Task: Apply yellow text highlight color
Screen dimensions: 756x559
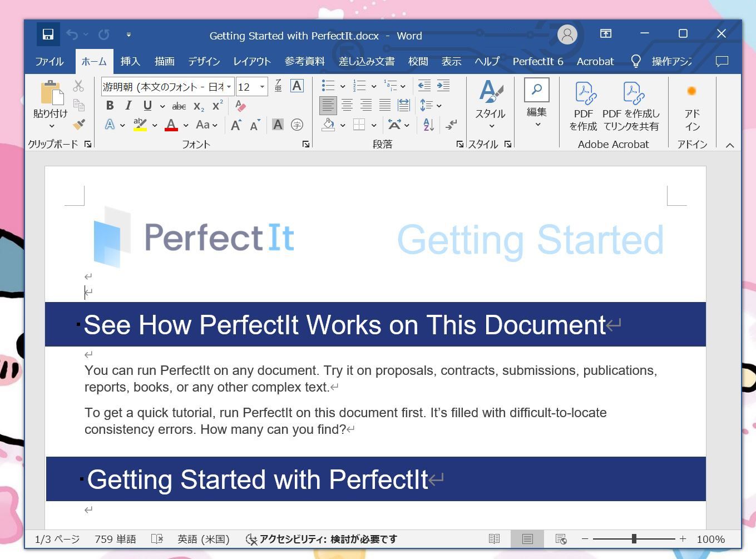Action: coord(140,125)
